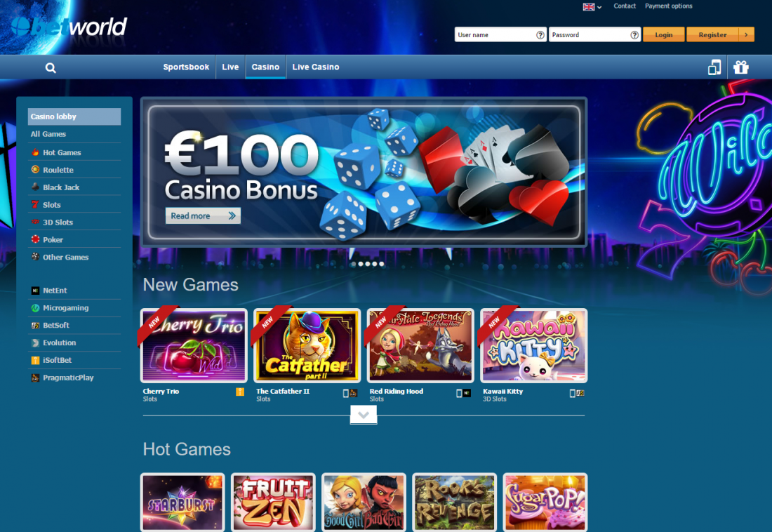Click the arrow next to Register
772x532 pixels.
pyautogui.click(x=747, y=34)
